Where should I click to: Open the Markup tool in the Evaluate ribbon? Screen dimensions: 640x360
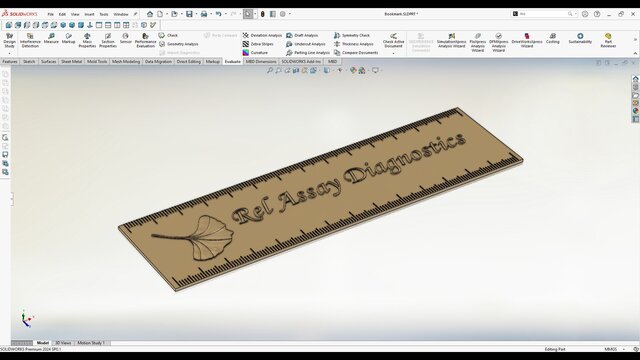pyautogui.click(x=69, y=38)
